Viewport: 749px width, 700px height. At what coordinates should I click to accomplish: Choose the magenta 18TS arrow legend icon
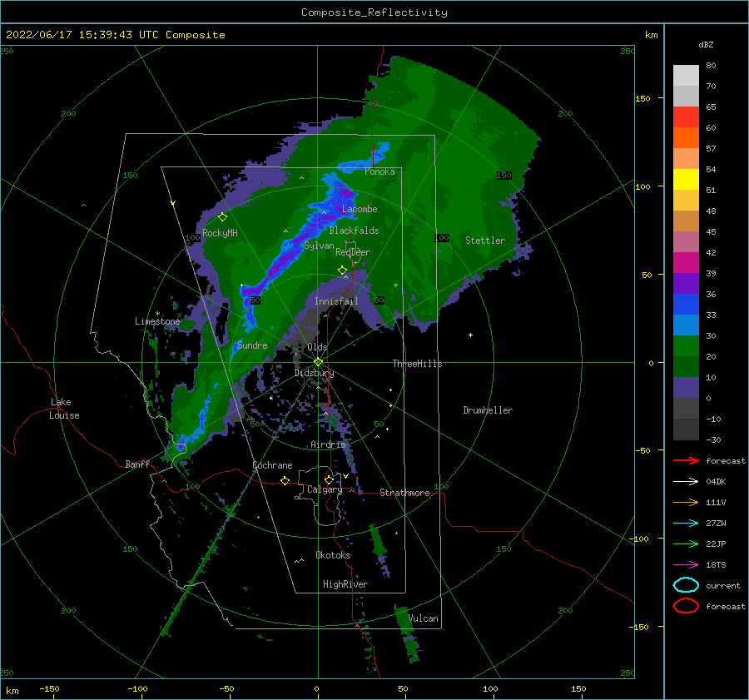point(686,565)
